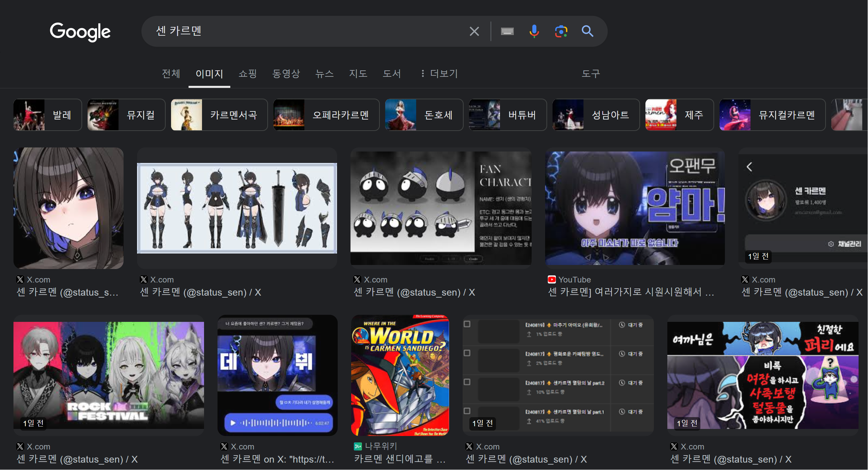Click the title link under the FAN CHARACTER image
The image size is (868, 470).
click(x=414, y=292)
